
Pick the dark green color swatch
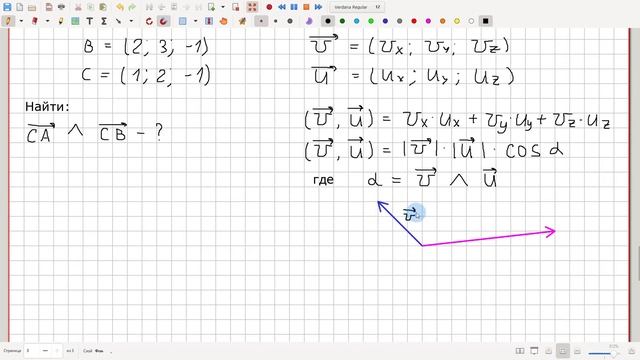point(342,21)
